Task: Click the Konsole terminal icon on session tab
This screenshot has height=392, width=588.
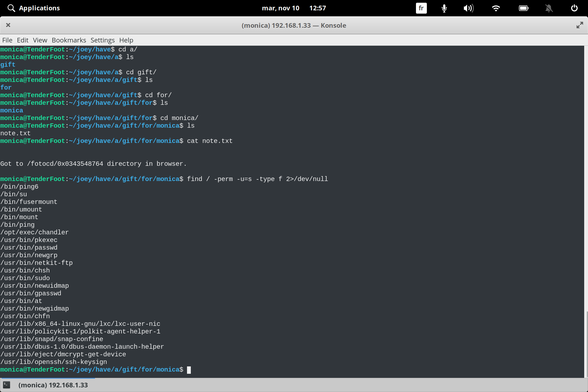Action: coord(7,385)
